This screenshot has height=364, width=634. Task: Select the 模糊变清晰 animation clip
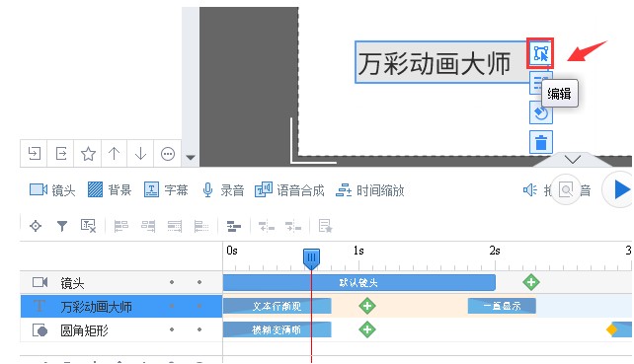(277, 329)
